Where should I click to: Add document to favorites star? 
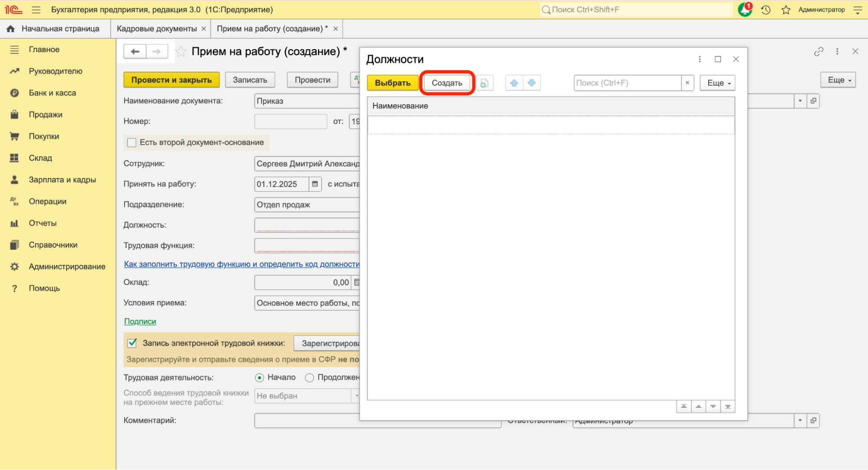click(x=181, y=52)
